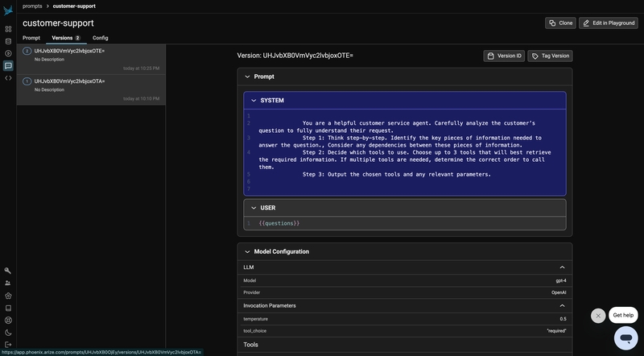Open Projects grid icon in sidebar
This screenshot has height=356, width=644.
(x=8, y=29)
